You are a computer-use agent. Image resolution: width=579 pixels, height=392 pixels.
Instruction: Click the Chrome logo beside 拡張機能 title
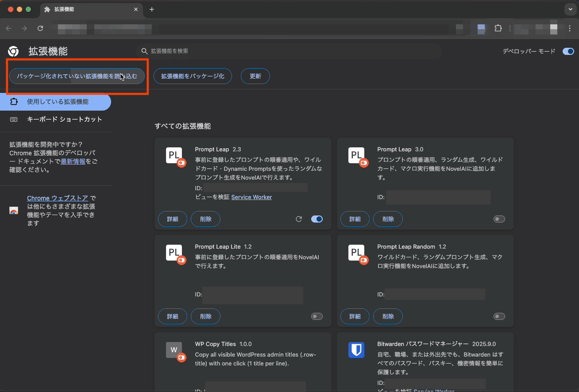coord(13,51)
